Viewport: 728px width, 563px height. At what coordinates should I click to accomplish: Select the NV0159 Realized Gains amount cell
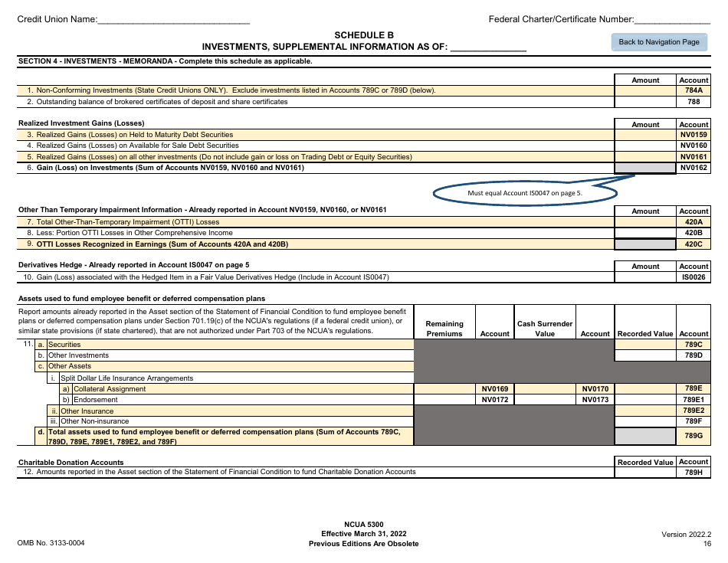pos(644,134)
